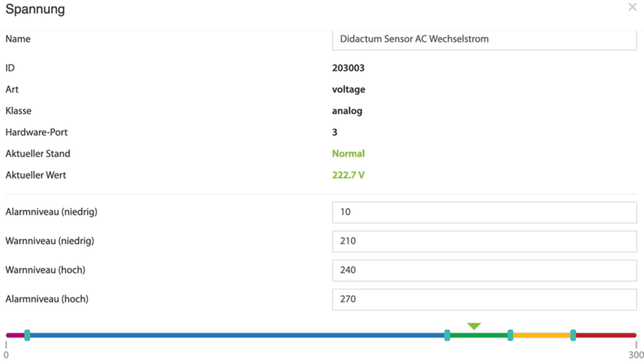Click the red high alarm bar segment
The height and width of the screenshot is (364, 644).
[x=606, y=336]
